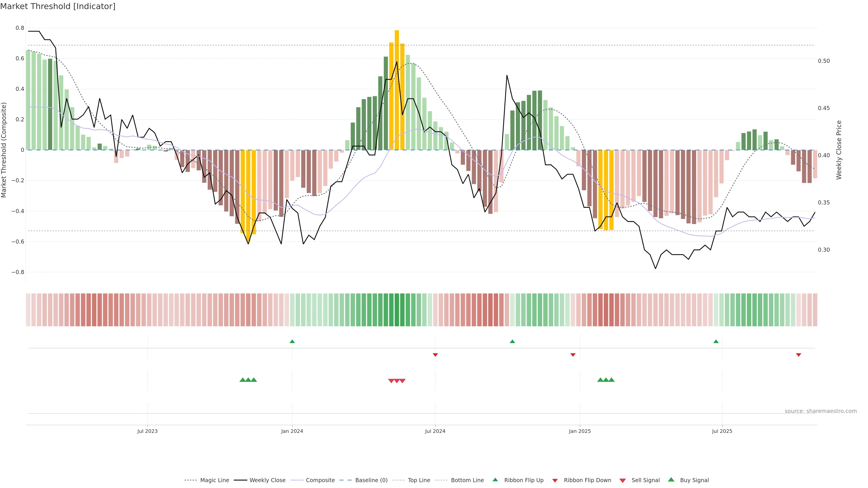
Task: Click the Ribbon Flip Down legend triangle
Action: 555,481
